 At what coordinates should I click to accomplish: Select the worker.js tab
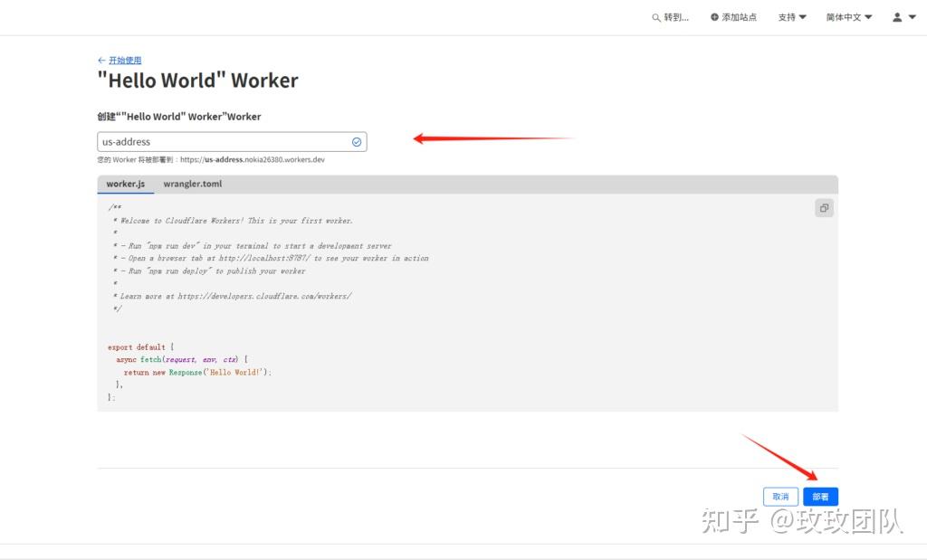click(126, 184)
